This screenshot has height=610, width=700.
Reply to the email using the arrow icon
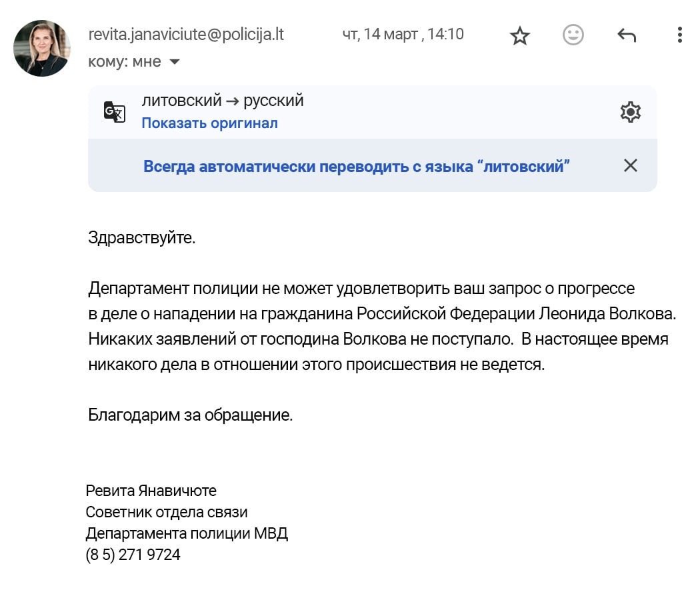[x=626, y=35]
